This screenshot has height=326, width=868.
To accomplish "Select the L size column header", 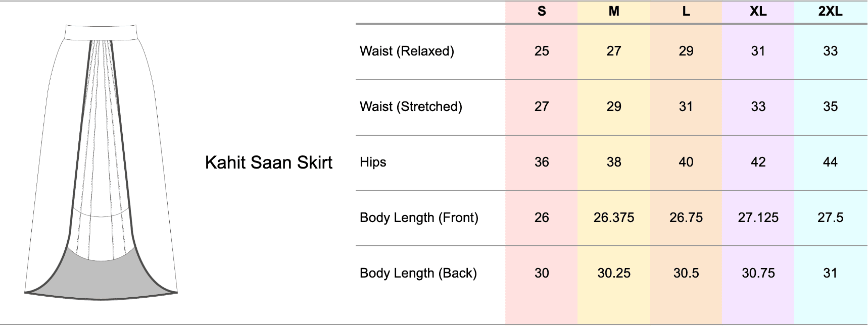I will coord(686,12).
